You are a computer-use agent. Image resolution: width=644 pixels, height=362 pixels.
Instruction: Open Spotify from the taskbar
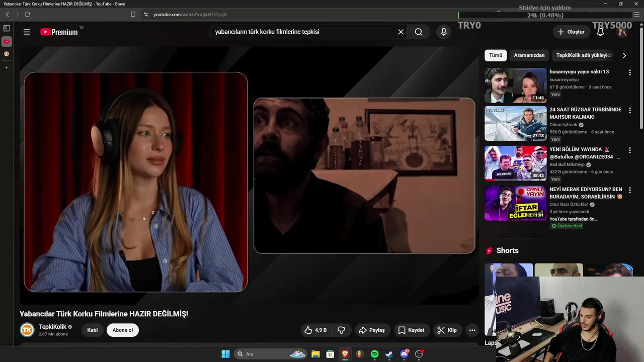pos(374,354)
